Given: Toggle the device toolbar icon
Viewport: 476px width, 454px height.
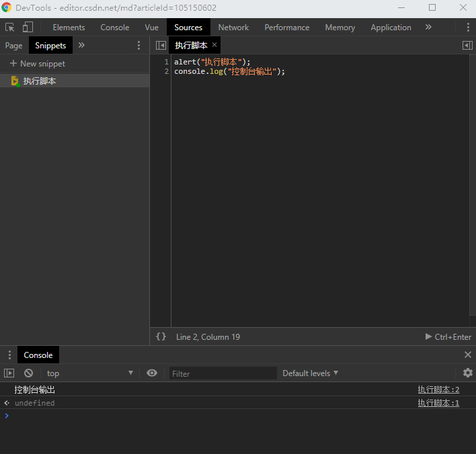Looking at the screenshot, I should pyautogui.click(x=28, y=27).
